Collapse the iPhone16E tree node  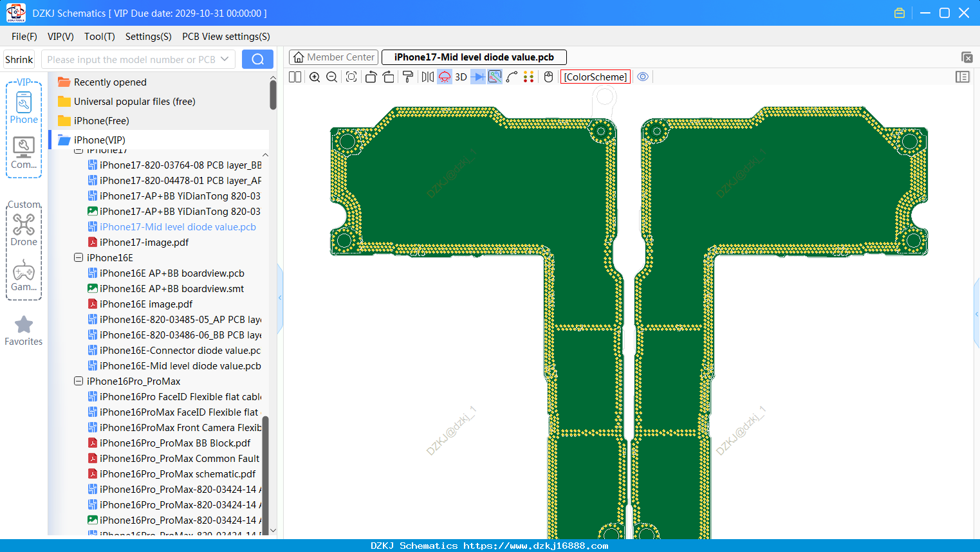point(79,257)
